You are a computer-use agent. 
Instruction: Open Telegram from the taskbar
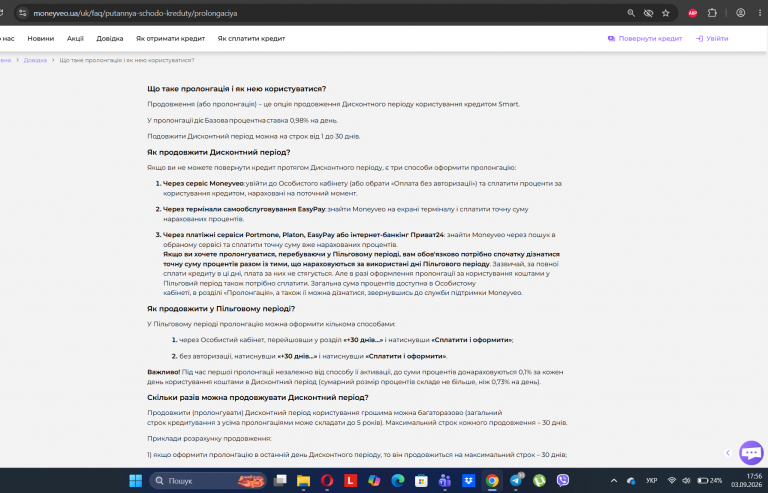[x=516, y=481]
